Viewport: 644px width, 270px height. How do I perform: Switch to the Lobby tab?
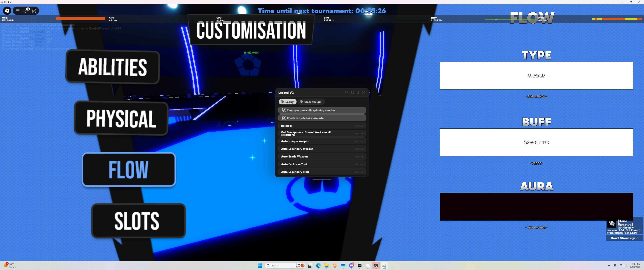point(288,102)
